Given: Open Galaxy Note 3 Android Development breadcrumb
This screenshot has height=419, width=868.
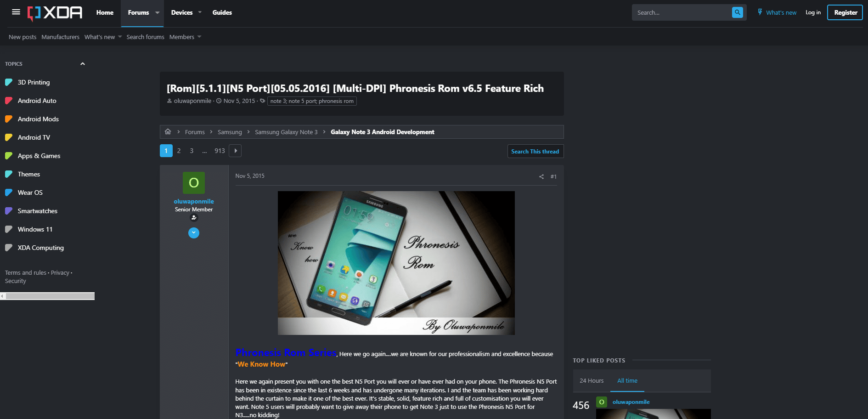Looking at the screenshot, I should tap(383, 132).
